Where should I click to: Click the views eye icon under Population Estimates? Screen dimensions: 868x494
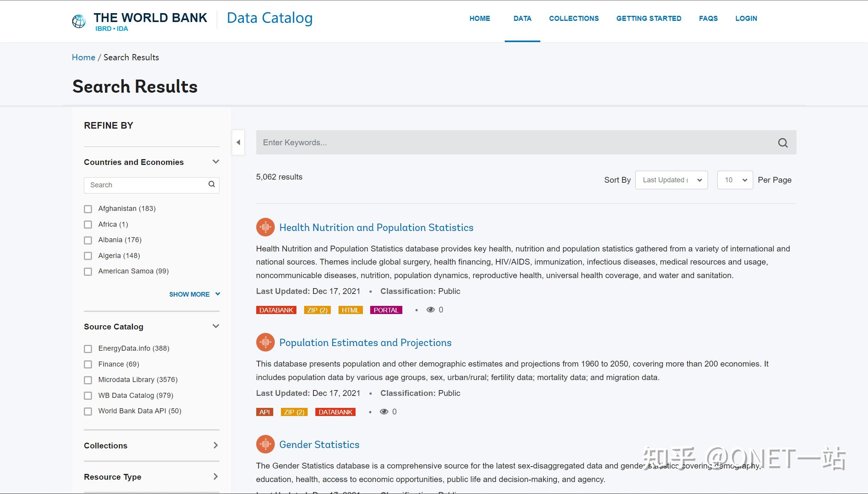[x=384, y=412]
